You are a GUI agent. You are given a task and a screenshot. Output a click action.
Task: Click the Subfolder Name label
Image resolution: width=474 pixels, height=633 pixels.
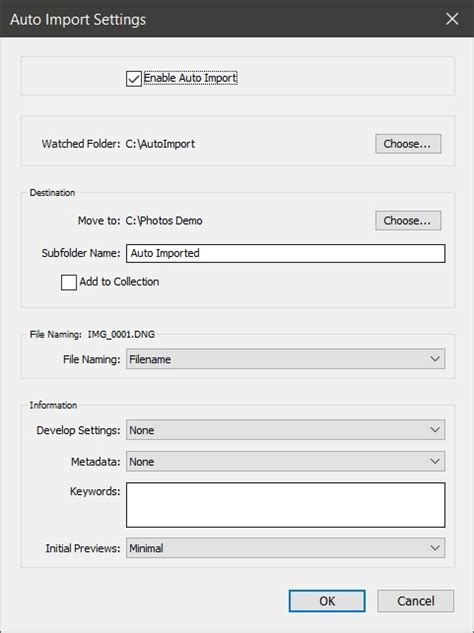81,253
